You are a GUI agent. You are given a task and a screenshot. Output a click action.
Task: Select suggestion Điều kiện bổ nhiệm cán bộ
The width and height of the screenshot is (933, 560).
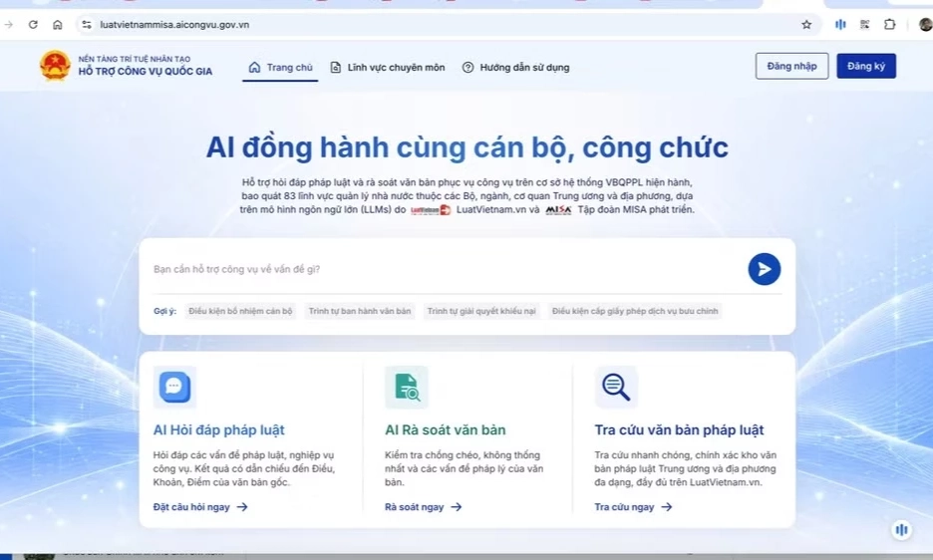click(240, 311)
